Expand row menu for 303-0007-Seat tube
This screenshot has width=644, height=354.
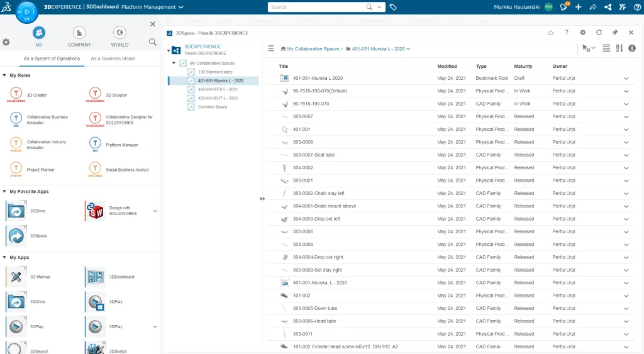point(626,155)
